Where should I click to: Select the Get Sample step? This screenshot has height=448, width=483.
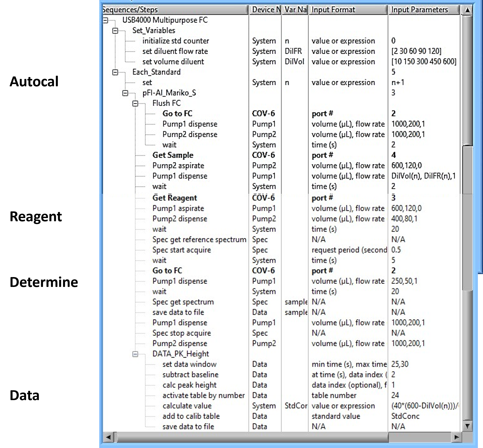(x=173, y=155)
